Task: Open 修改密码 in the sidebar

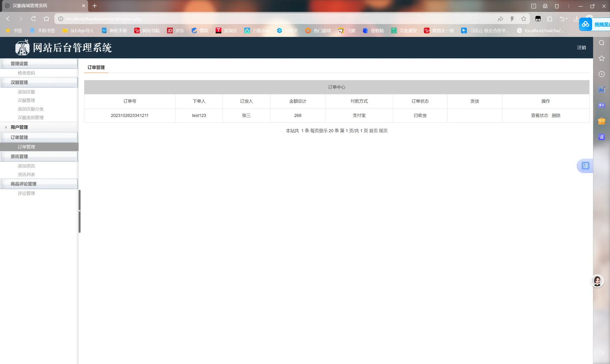Action: (x=26, y=73)
